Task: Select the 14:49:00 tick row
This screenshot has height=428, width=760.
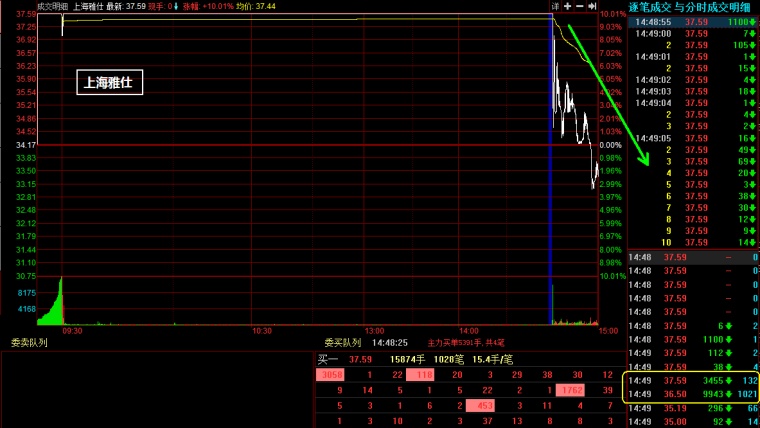Action: [694, 34]
